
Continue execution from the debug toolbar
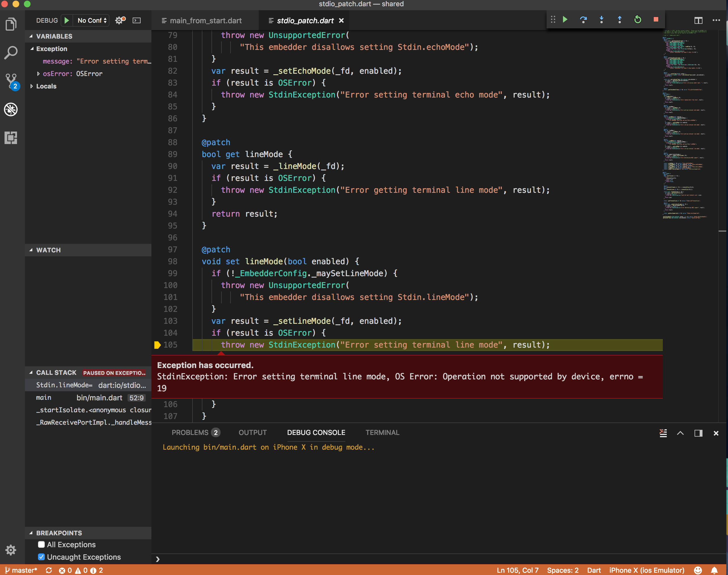(566, 20)
